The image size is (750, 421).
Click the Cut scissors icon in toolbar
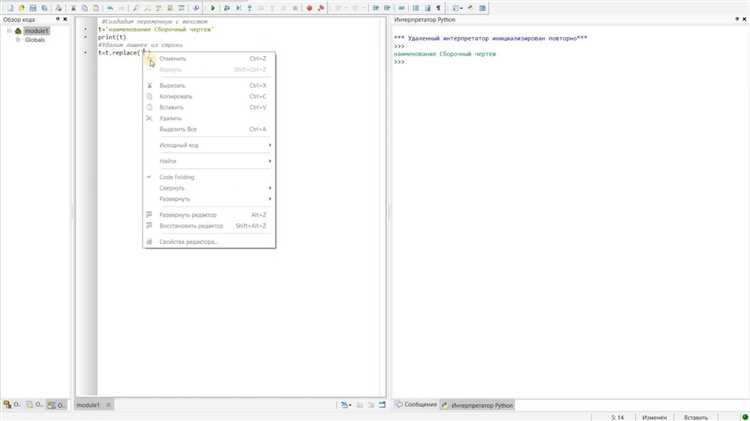[x=73, y=8]
